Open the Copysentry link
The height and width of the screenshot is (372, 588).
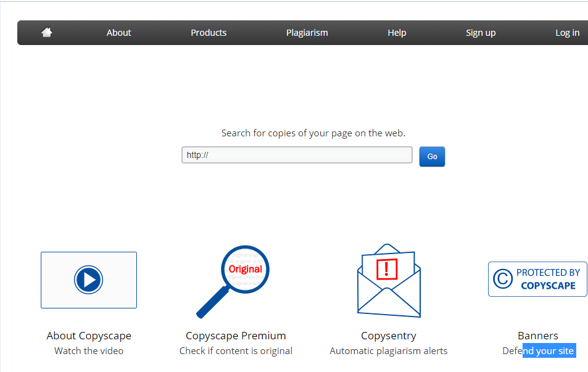click(x=389, y=336)
